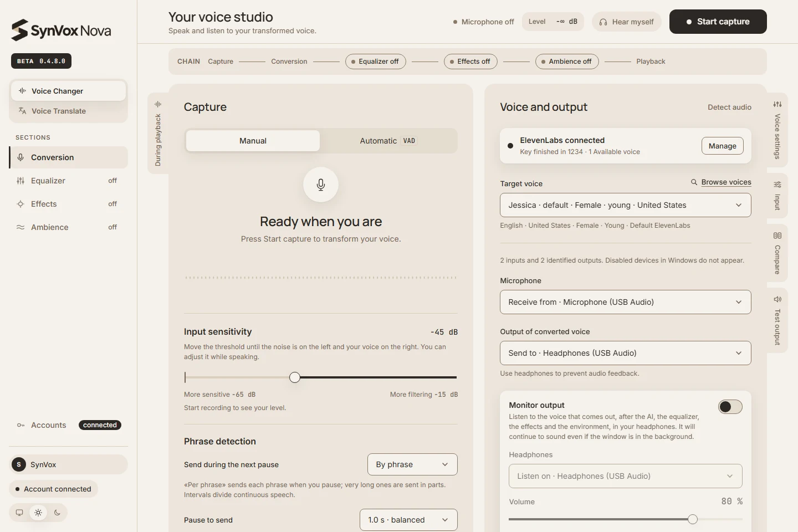This screenshot has height=532, width=798.
Task: Click the Compare side tab icon
Action: (x=777, y=236)
